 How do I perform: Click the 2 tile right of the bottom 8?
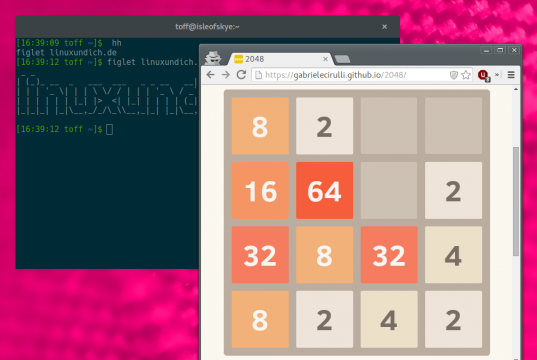pyautogui.click(x=324, y=319)
